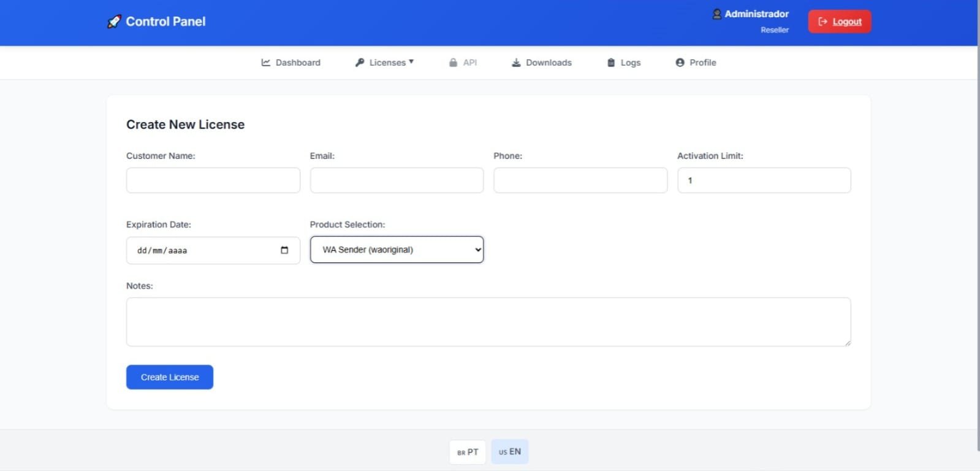Screen dimensions: 980x471
Task: Click the Downloads tray icon
Action: click(516, 63)
